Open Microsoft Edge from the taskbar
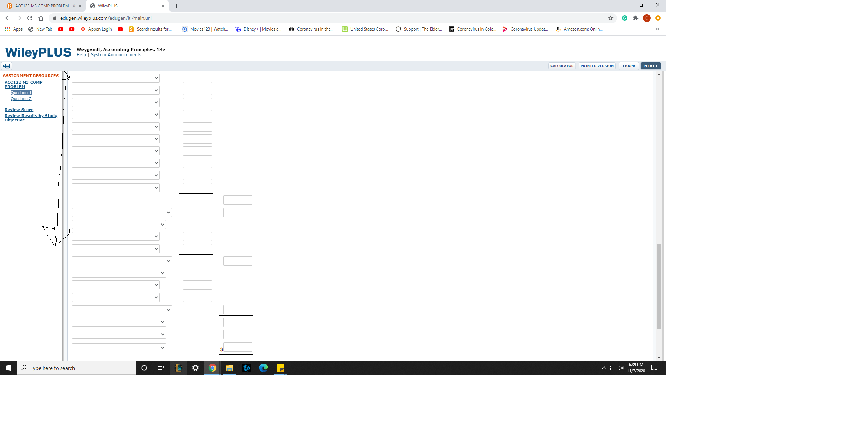Screen dimensions: 868x422 (x=263, y=368)
